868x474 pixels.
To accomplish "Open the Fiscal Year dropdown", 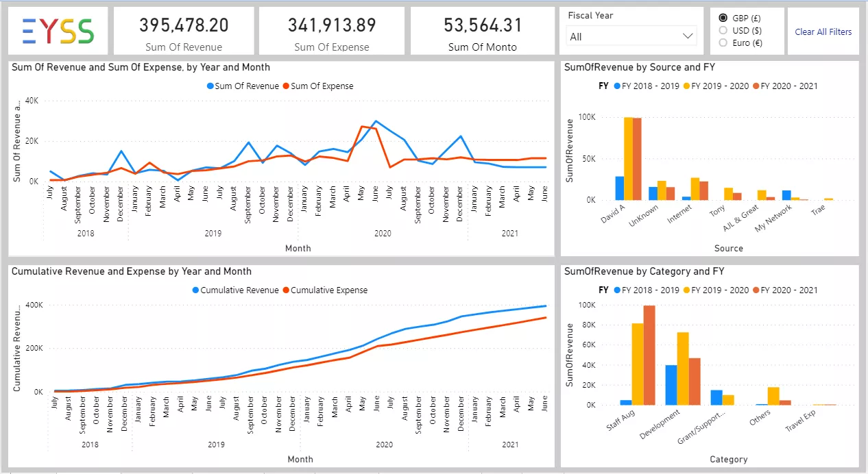I will 631,36.
